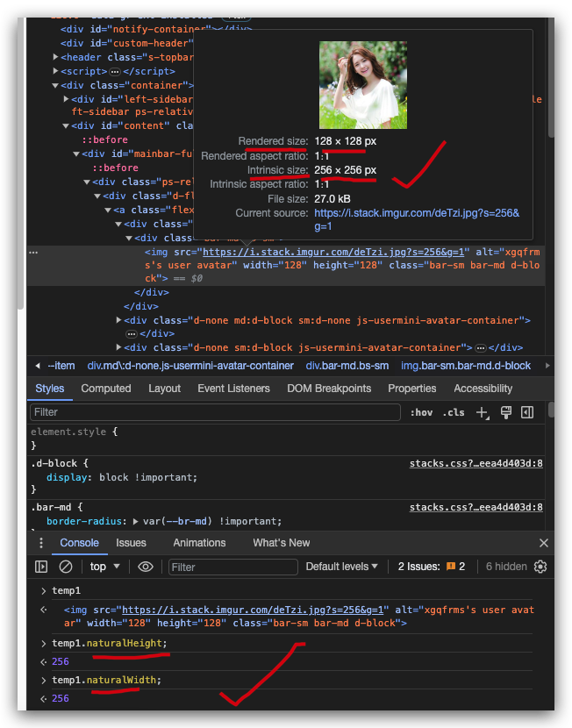Image resolution: width=572 pixels, height=728 pixels.
Task: Select the div.md:d-none.js-usermini-avatar-container breadcrumb
Action: pos(190,366)
